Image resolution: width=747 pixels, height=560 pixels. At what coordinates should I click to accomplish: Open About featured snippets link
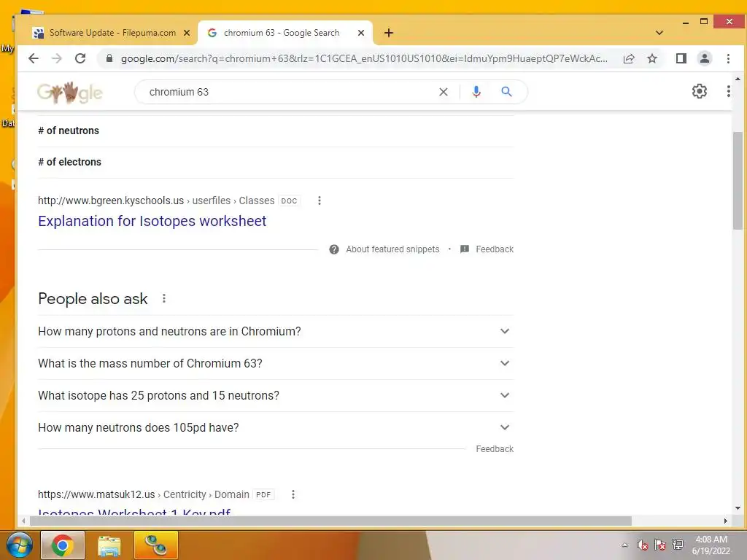coord(392,249)
